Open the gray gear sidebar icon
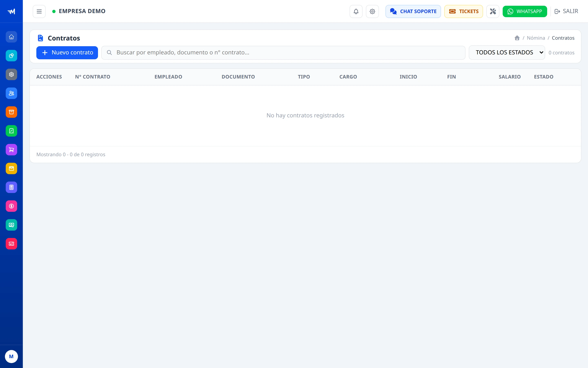This screenshot has width=588, height=368. click(x=11, y=74)
